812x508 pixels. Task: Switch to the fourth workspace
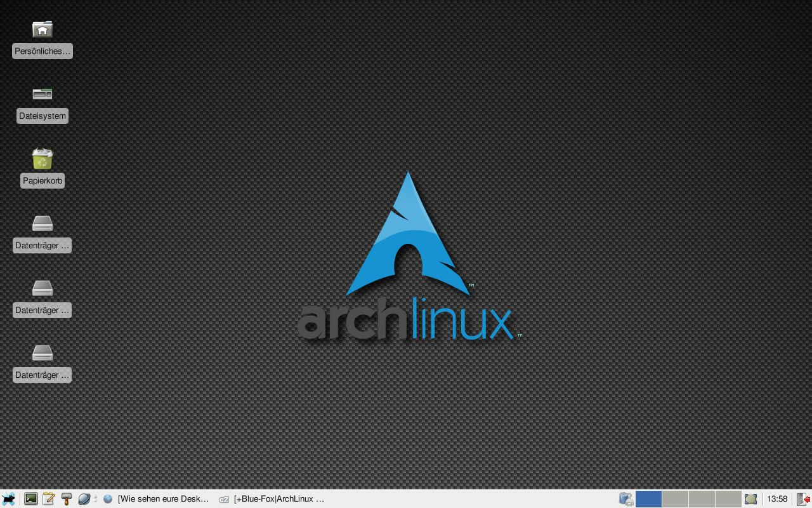pyautogui.click(x=728, y=499)
